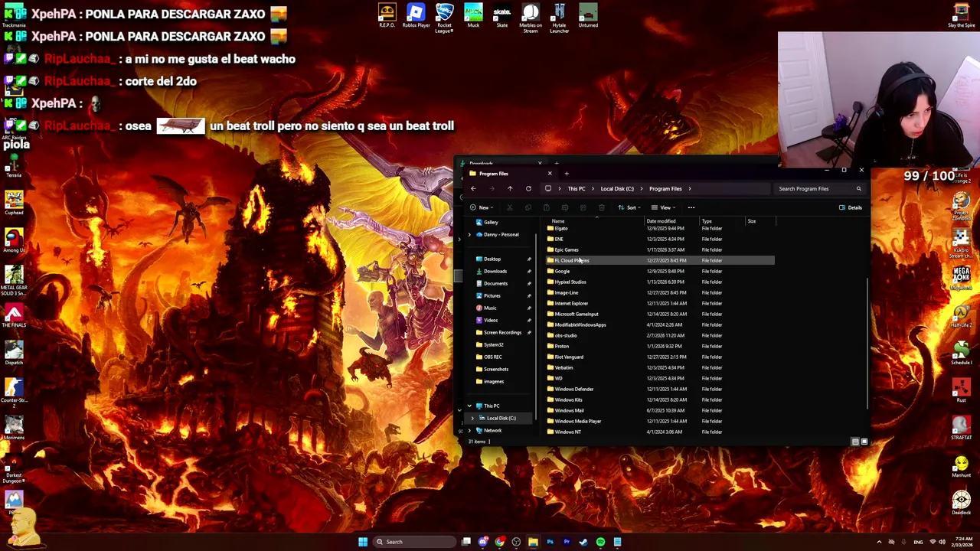Open the Muck desktop shortcut
Image resolution: width=980 pixels, height=551 pixels.
pyautogui.click(x=473, y=16)
